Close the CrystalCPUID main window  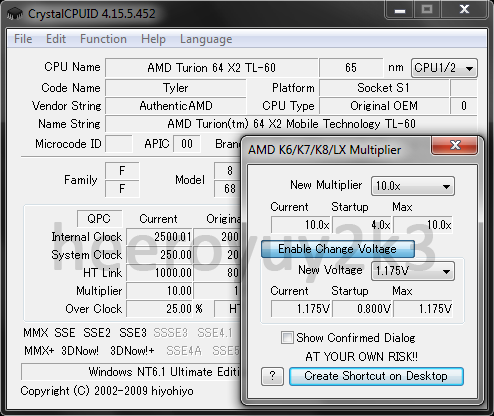[464, 10]
